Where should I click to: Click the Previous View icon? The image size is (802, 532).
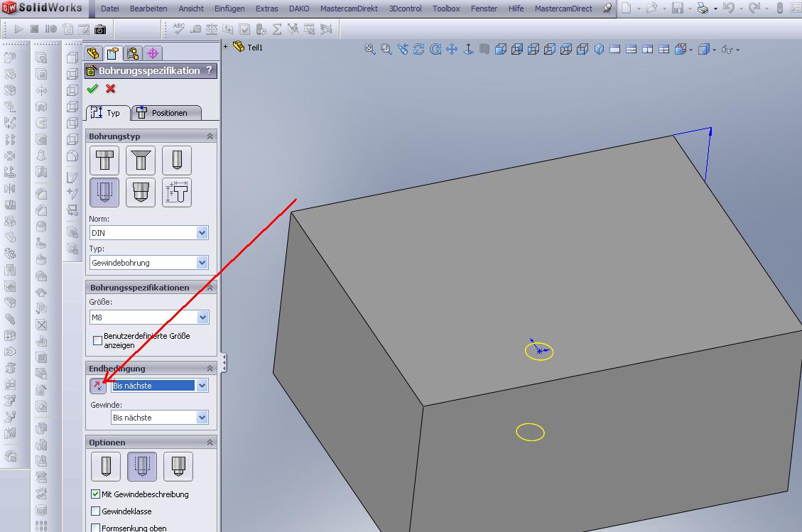click(x=403, y=49)
